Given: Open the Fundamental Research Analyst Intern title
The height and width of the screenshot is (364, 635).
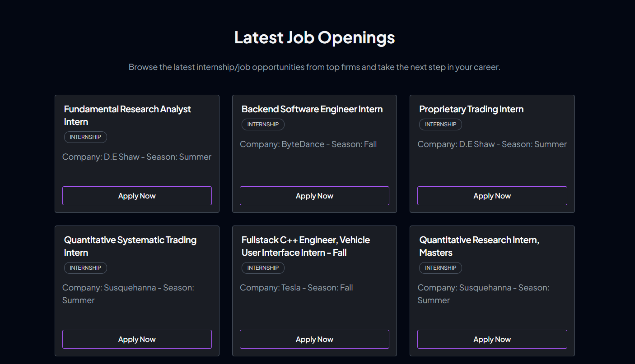Looking at the screenshot, I should click(x=127, y=115).
